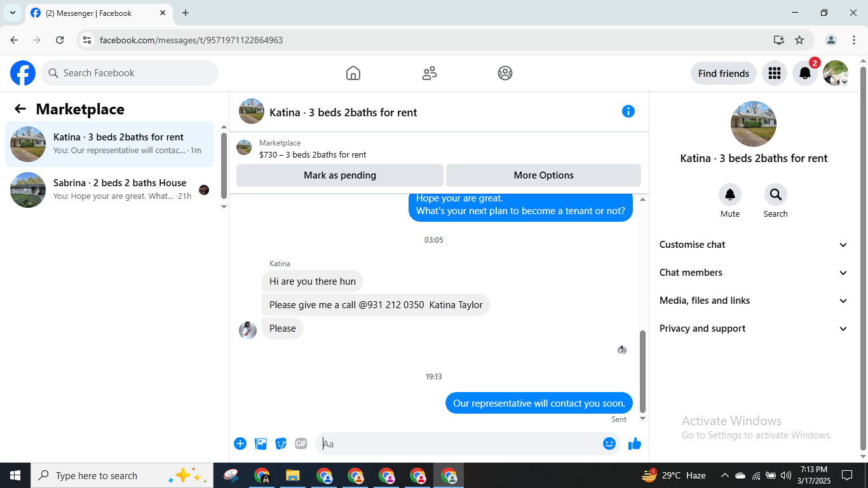The width and height of the screenshot is (868, 488).
Task: Click the Mark as pending button
Action: point(340,175)
